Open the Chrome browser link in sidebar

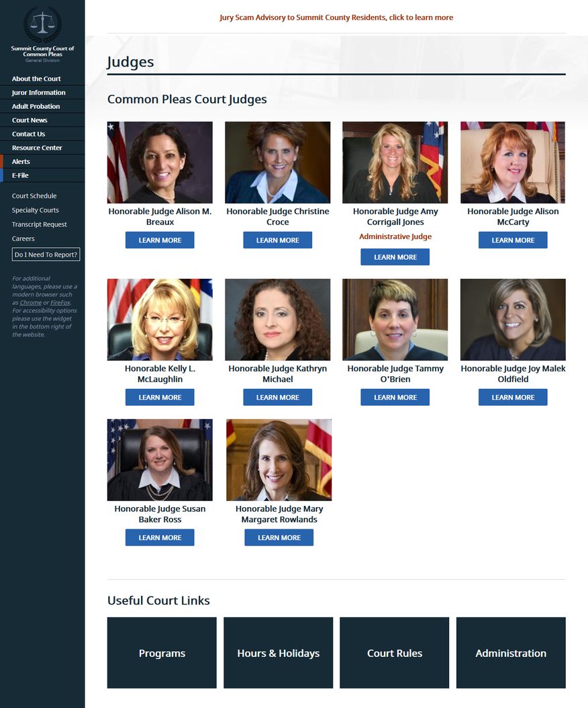point(31,302)
